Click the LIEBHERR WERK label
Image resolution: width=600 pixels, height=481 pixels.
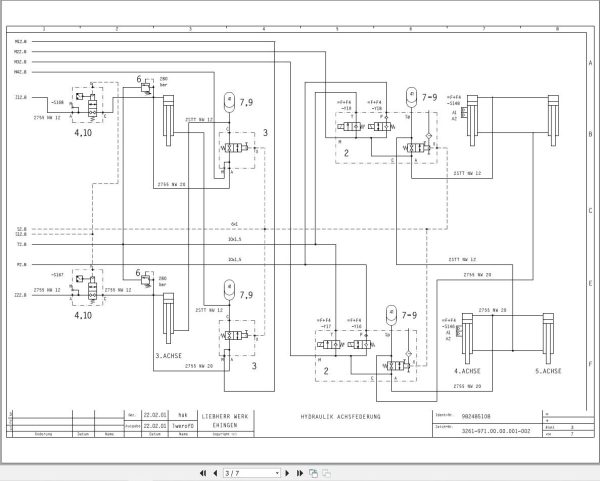[225, 416]
